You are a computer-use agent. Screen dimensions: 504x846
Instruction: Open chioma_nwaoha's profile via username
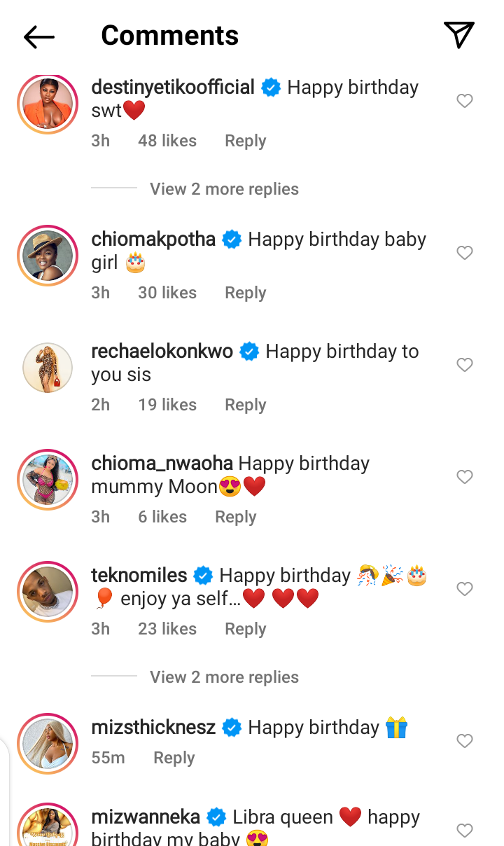click(162, 464)
